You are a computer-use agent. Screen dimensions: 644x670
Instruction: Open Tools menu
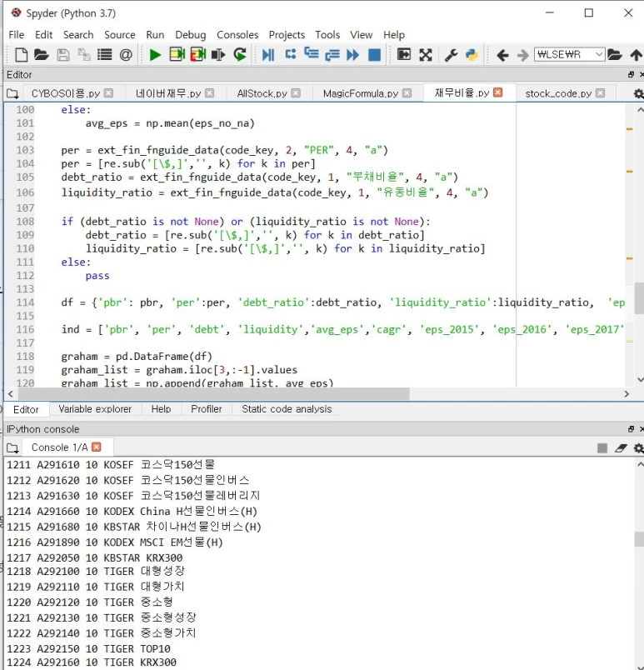pyautogui.click(x=327, y=35)
